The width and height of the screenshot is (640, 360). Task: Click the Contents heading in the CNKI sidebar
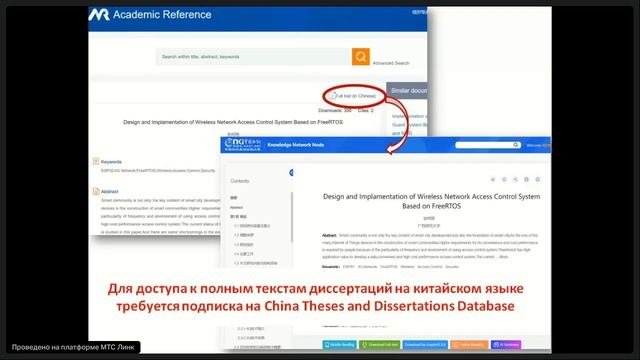(x=240, y=181)
